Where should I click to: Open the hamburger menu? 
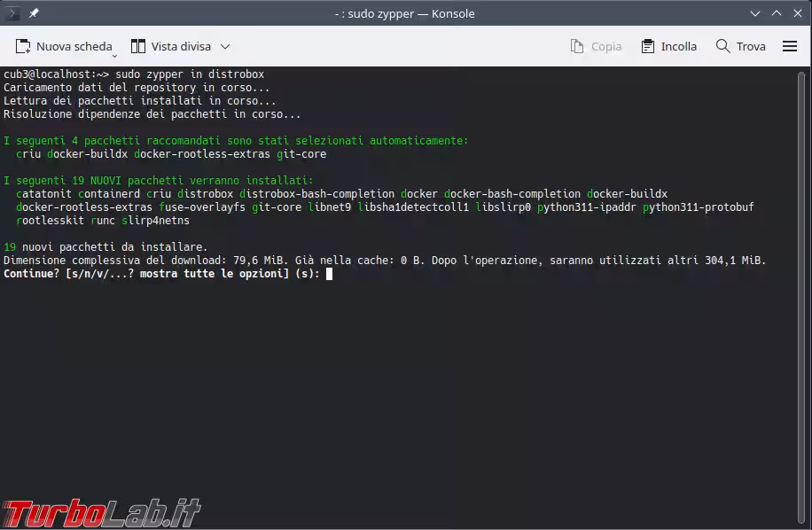[790, 47]
